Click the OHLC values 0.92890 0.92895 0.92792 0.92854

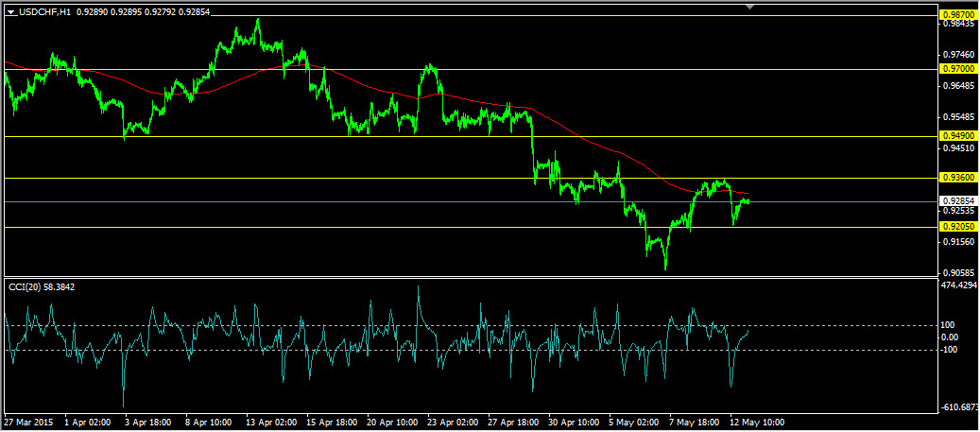[143, 12]
